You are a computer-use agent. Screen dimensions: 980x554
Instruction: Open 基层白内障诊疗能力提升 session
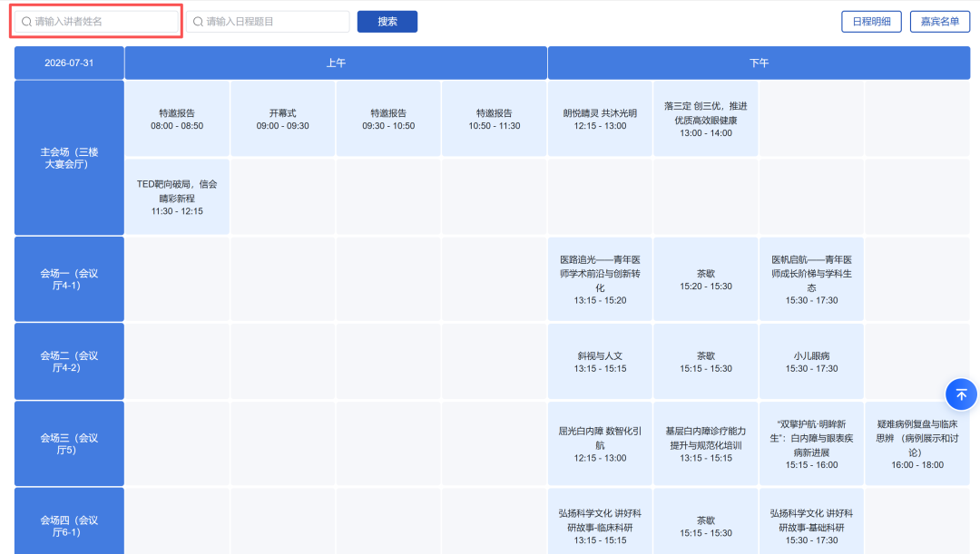[706, 443]
